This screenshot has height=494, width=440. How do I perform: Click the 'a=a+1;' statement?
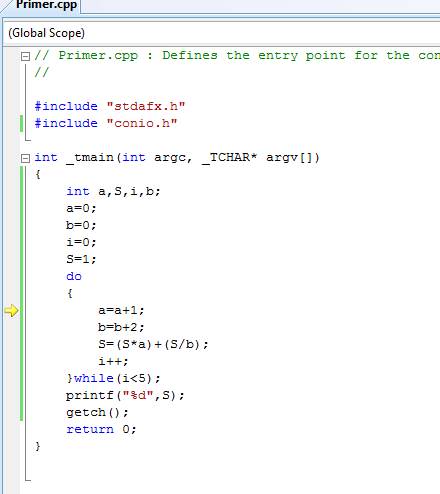click(x=121, y=311)
